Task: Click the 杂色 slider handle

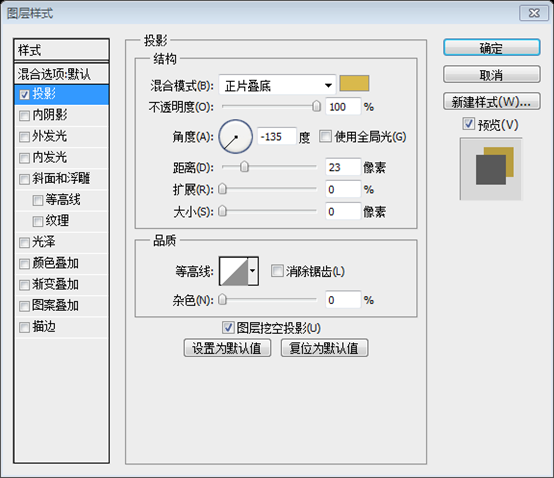Action: (x=222, y=300)
